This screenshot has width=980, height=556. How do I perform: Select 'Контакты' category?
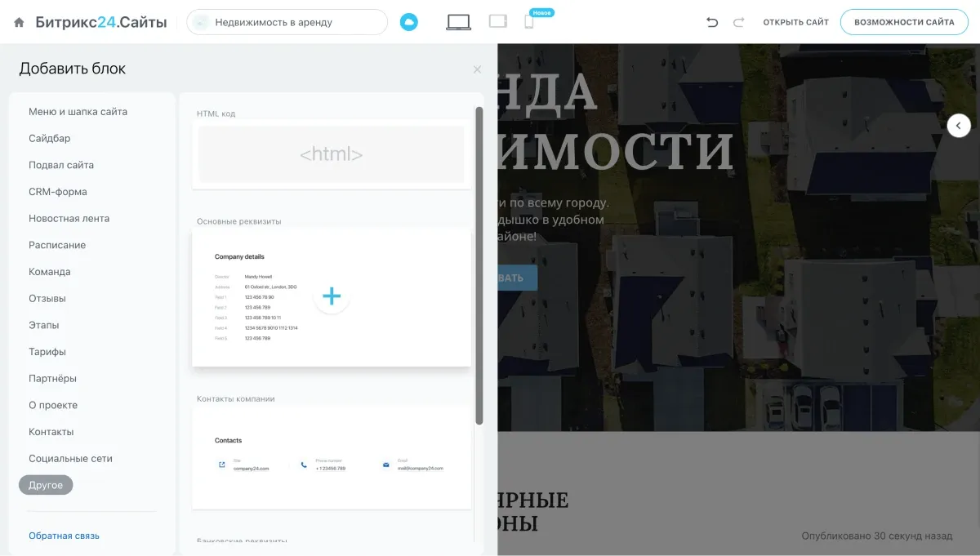(x=51, y=432)
